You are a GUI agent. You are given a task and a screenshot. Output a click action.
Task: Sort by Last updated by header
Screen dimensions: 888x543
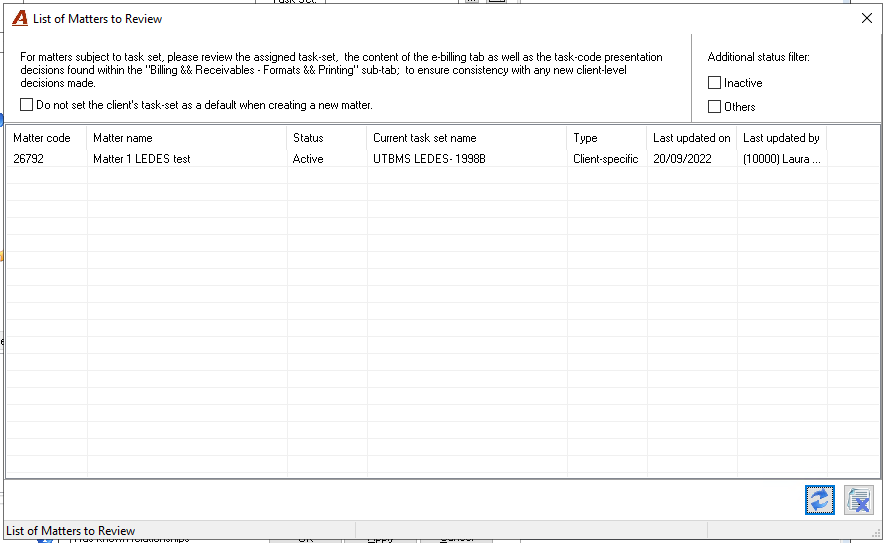click(782, 138)
